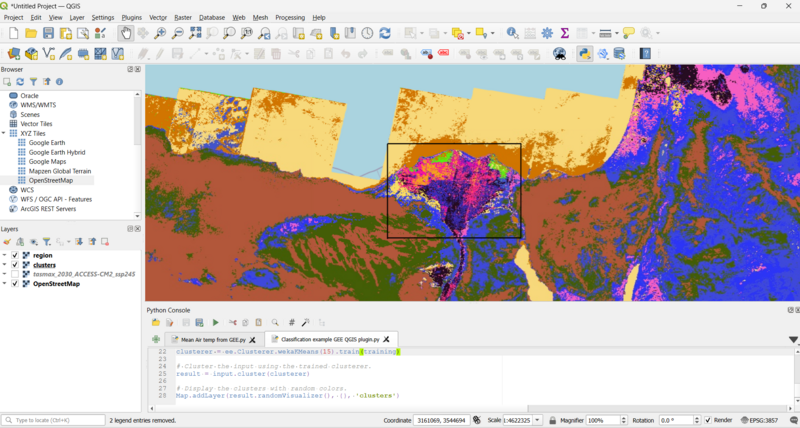Collapse the XYZ Tiles tree node
The width and height of the screenshot is (800, 428).
4,133
